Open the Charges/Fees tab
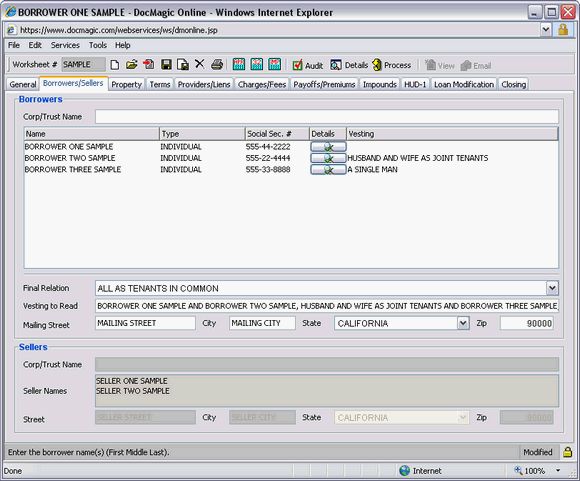The image size is (580, 481). tap(262, 85)
